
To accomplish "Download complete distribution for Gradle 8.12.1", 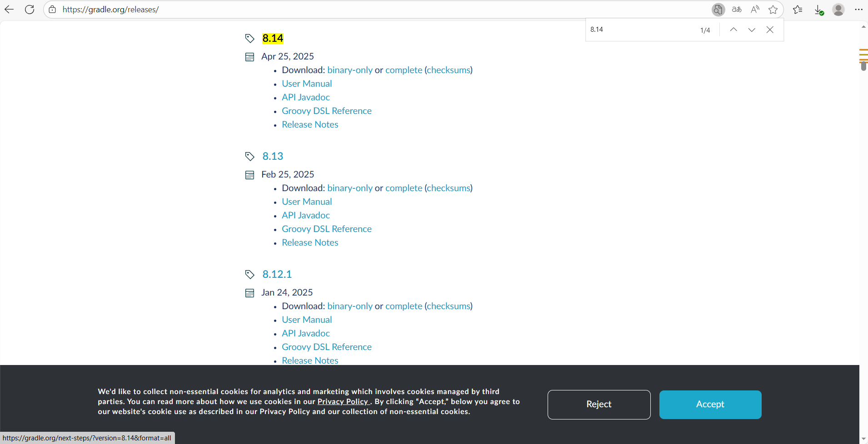I will (404, 306).
